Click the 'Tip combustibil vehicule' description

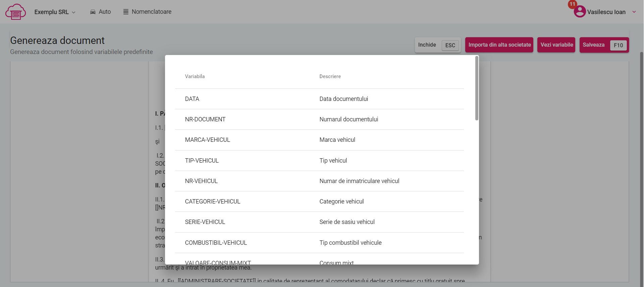click(351, 243)
